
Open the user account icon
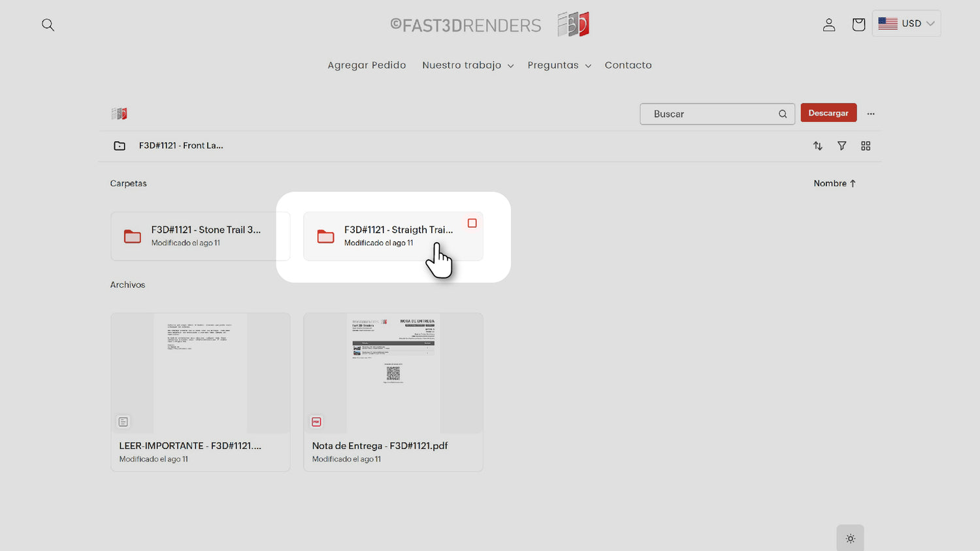[x=828, y=25]
